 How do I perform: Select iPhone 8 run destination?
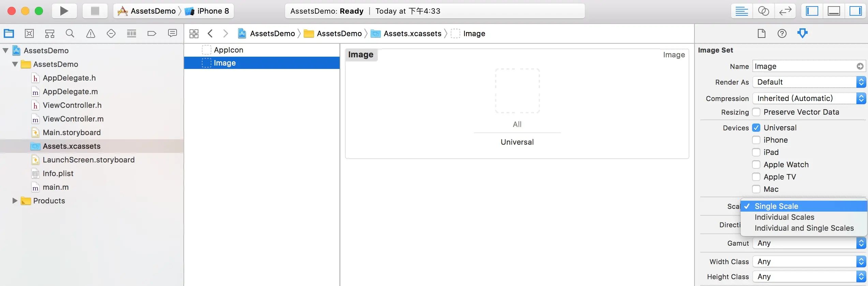click(x=207, y=11)
